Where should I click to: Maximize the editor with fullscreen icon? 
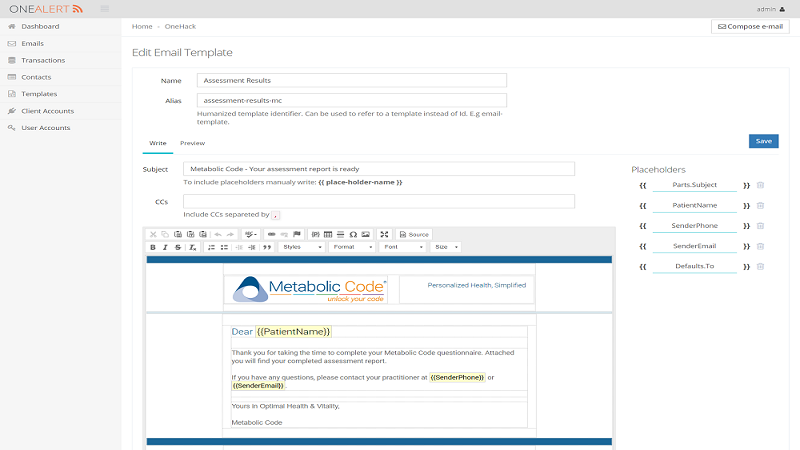(x=385, y=234)
